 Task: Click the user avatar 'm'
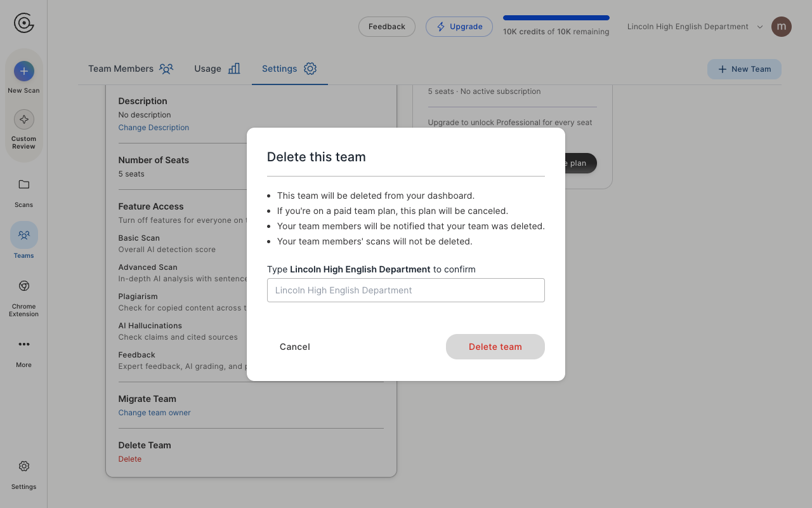click(782, 27)
